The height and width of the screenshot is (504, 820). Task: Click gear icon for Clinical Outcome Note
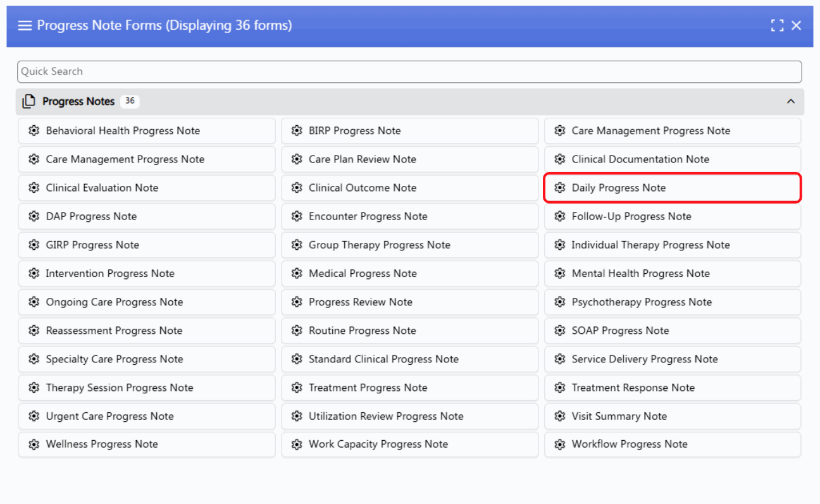297,188
